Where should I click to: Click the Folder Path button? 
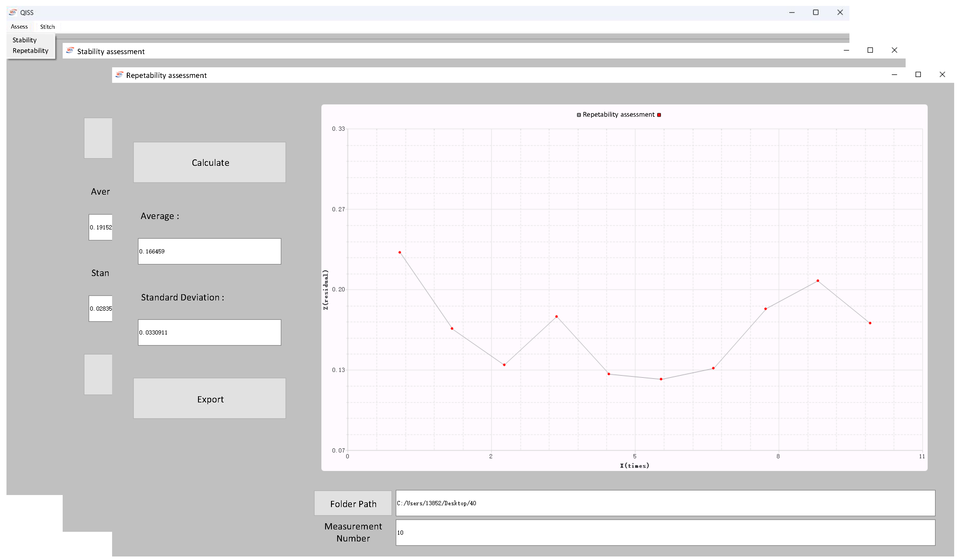[x=353, y=503]
